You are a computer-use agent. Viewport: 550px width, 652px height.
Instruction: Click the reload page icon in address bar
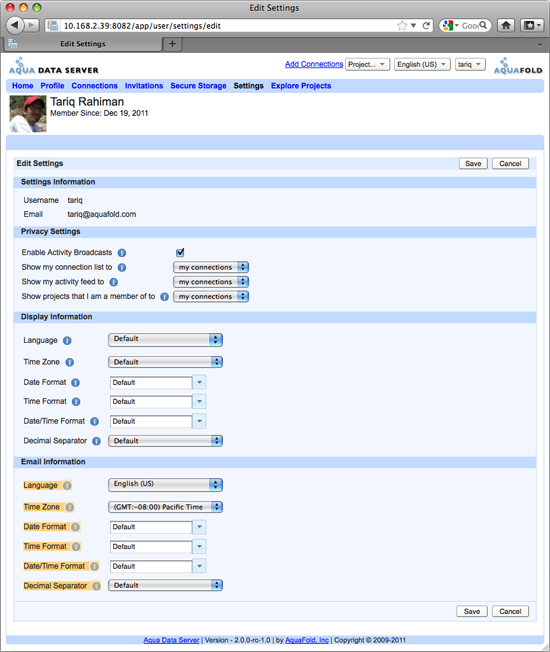pyautogui.click(x=426, y=26)
